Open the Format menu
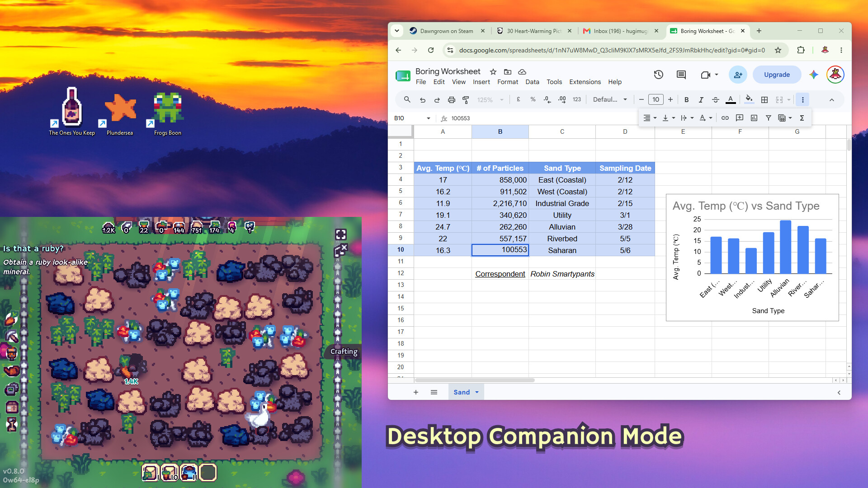Screen dimensions: 868x488 [507, 82]
